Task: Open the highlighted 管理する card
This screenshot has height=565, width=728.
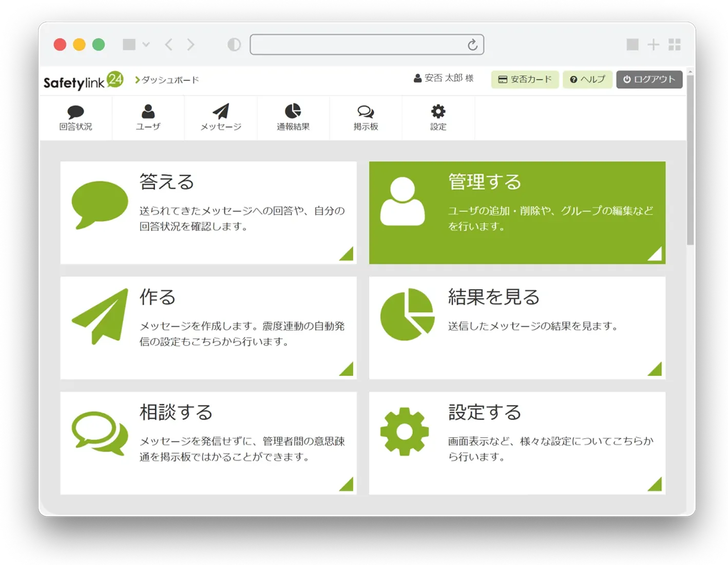Action: click(517, 213)
